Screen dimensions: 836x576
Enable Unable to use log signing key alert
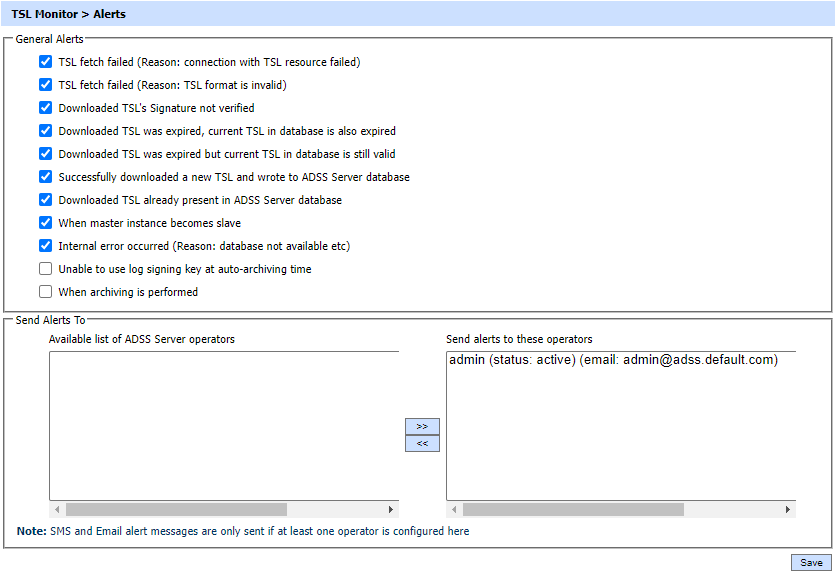45,269
